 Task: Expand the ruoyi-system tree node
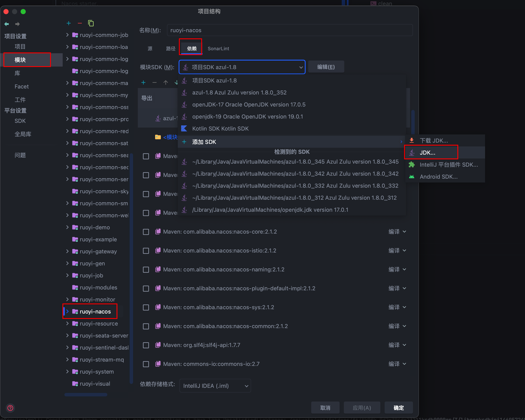click(67, 371)
